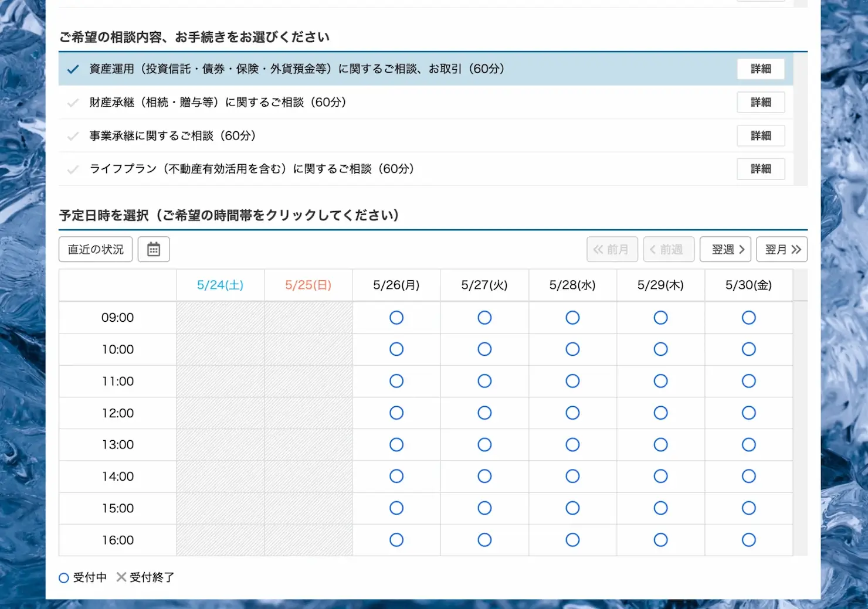
Task: Choose the 13:00 slot on 5/29(木)
Action: tap(660, 444)
